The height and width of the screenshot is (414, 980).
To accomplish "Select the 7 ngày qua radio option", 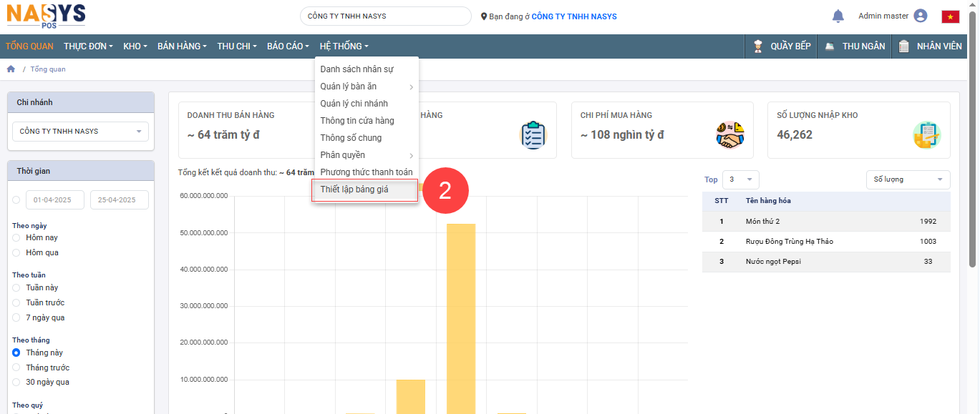I will (x=16, y=317).
